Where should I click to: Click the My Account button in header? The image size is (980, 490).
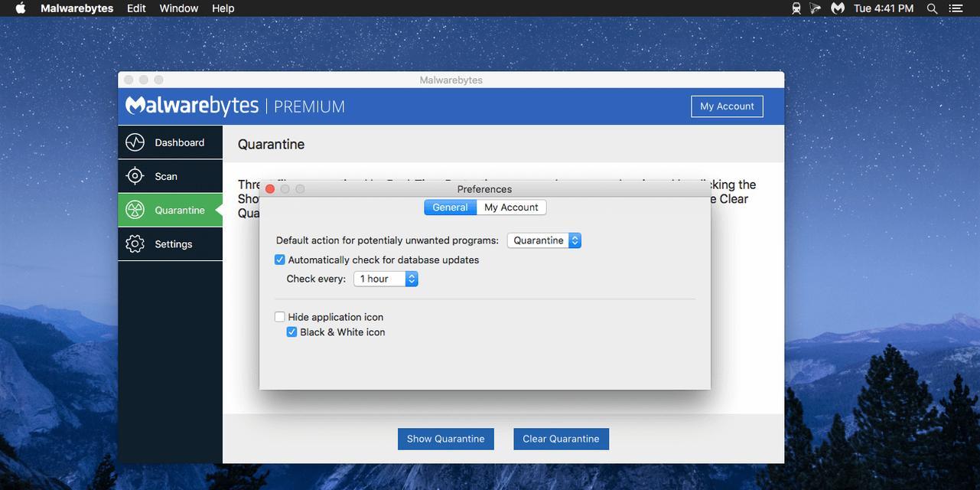727,106
